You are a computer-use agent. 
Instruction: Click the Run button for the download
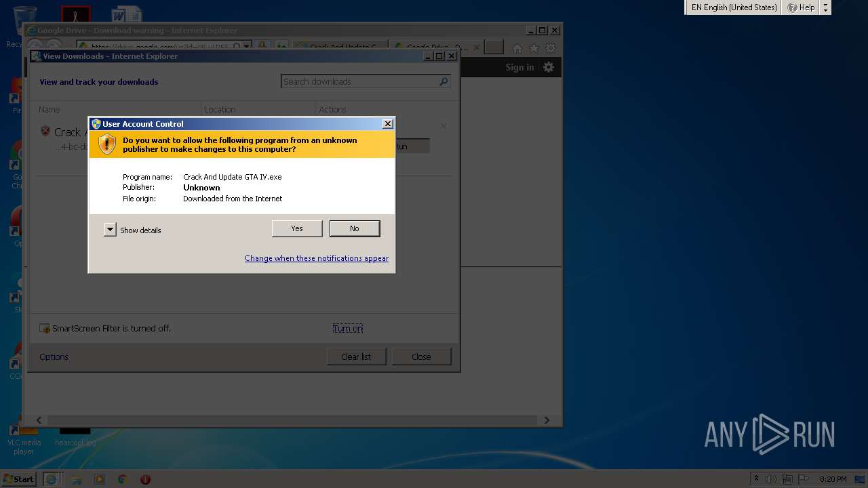tap(412, 146)
